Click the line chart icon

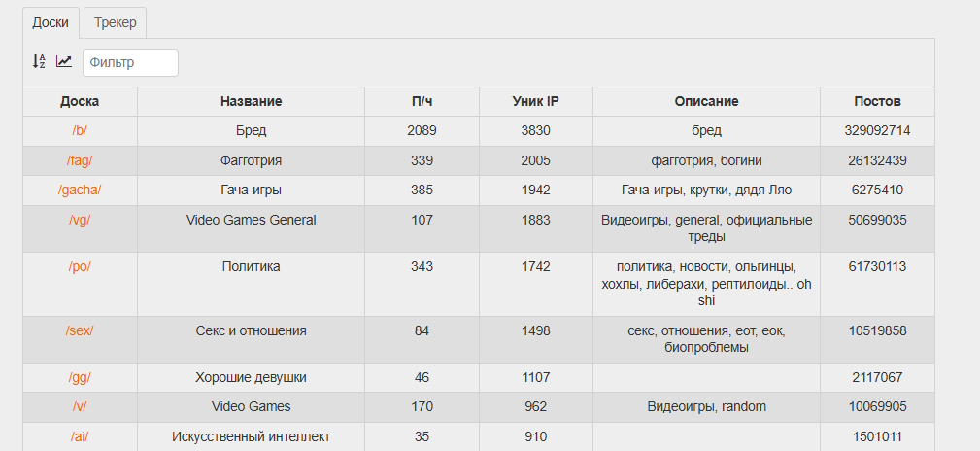pyautogui.click(x=64, y=62)
